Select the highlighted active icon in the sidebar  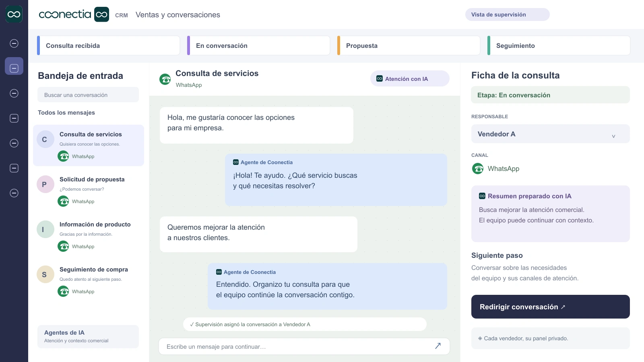[x=14, y=66]
